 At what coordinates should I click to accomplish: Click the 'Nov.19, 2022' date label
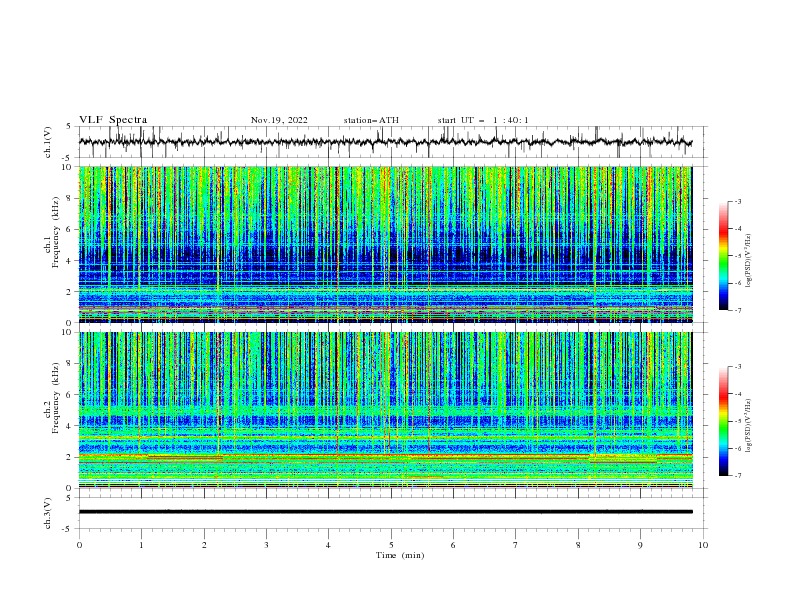[279, 120]
